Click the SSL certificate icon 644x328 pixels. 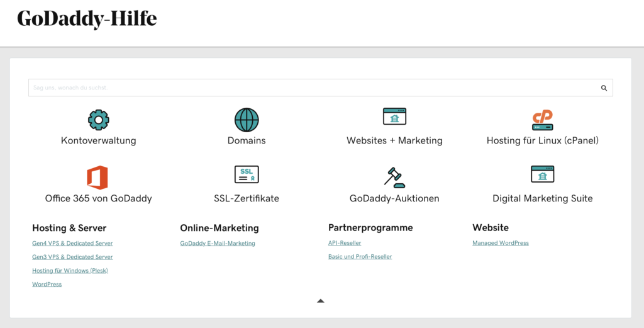[x=247, y=174]
